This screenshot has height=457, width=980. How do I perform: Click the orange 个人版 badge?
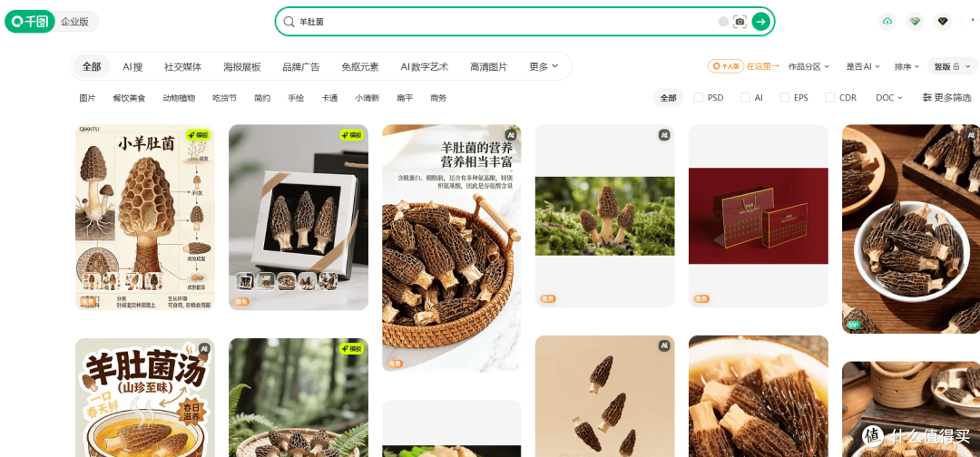click(x=726, y=65)
